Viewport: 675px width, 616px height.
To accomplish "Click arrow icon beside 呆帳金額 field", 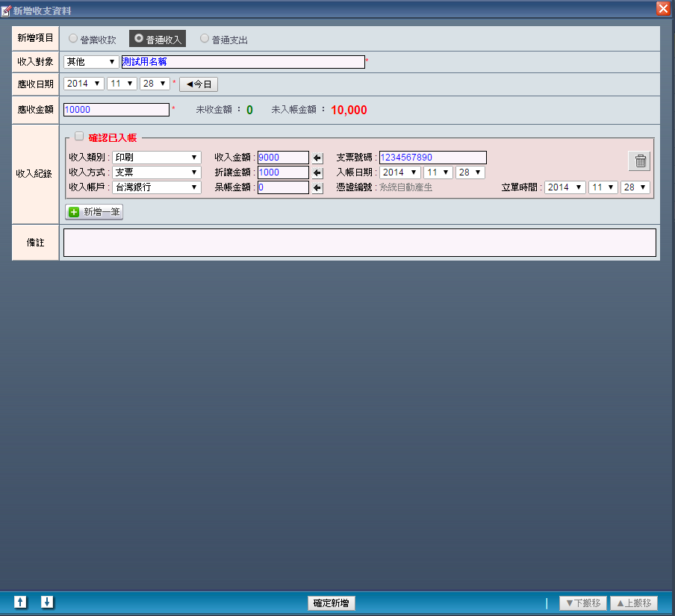I will click(x=317, y=187).
